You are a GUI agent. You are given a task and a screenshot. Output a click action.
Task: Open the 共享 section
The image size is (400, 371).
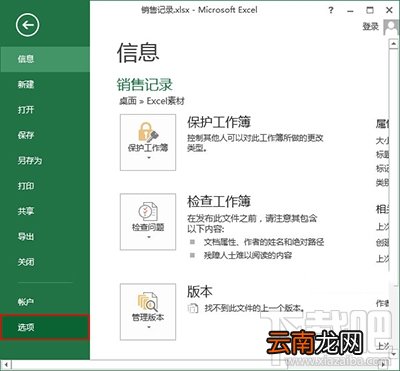click(45, 211)
